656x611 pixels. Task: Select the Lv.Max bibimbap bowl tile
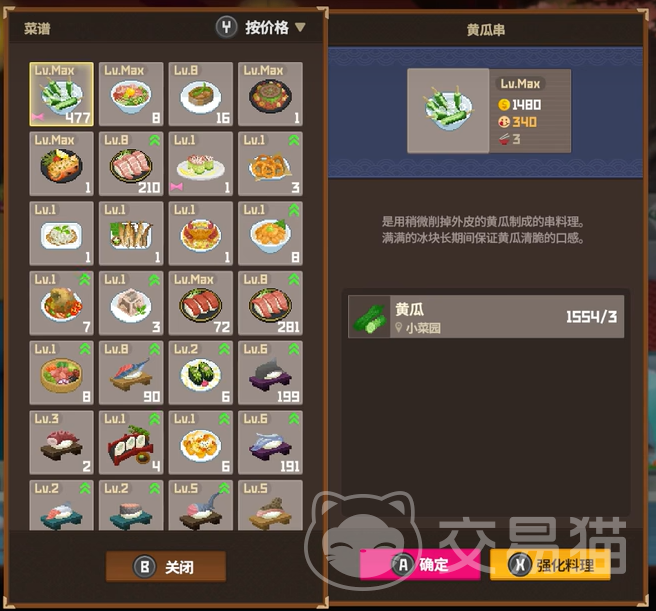point(131,94)
